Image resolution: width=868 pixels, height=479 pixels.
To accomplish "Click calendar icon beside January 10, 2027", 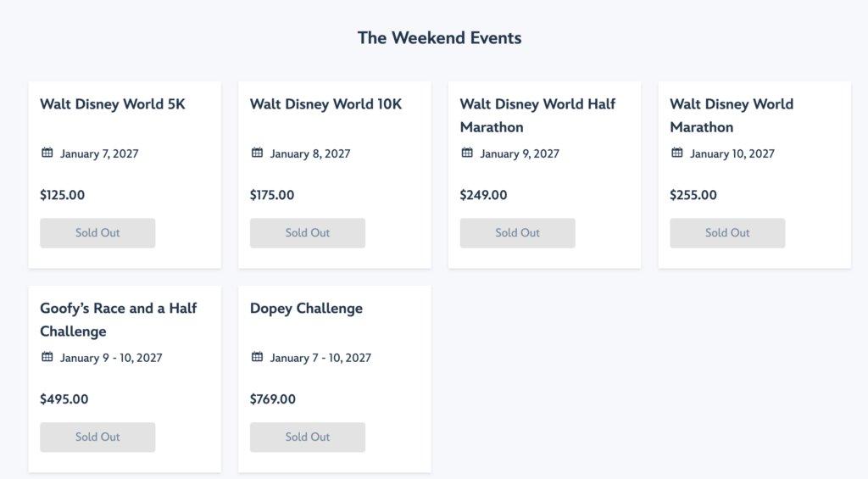I will click(x=677, y=153).
